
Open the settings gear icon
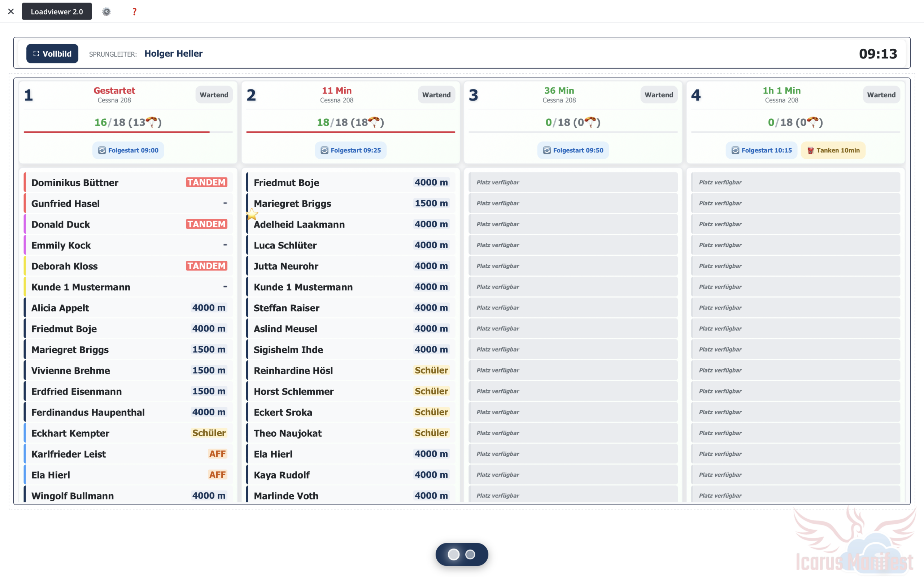coord(106,12)
